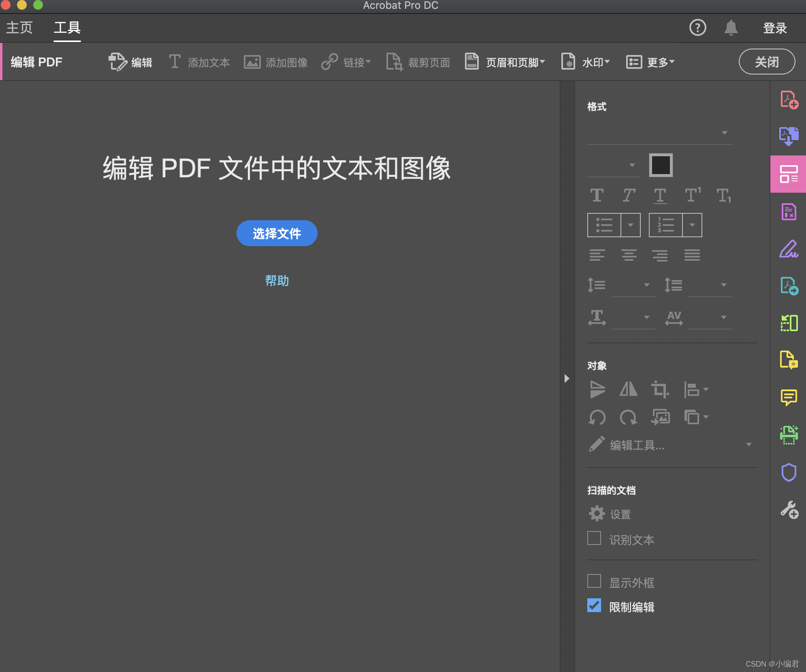Toggle superscript text formatting
The height and width of the screenshot is (672, 806).
pos(693,195)
